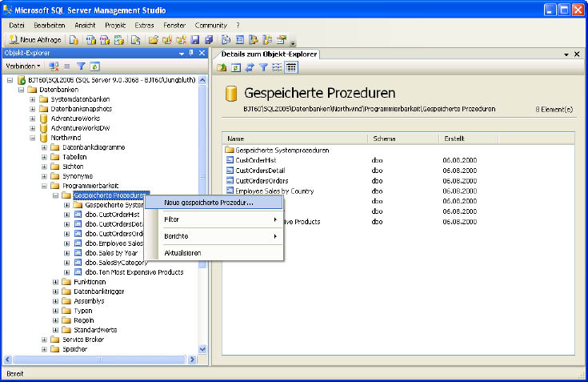Switch details pane to list view

[277, 67]
